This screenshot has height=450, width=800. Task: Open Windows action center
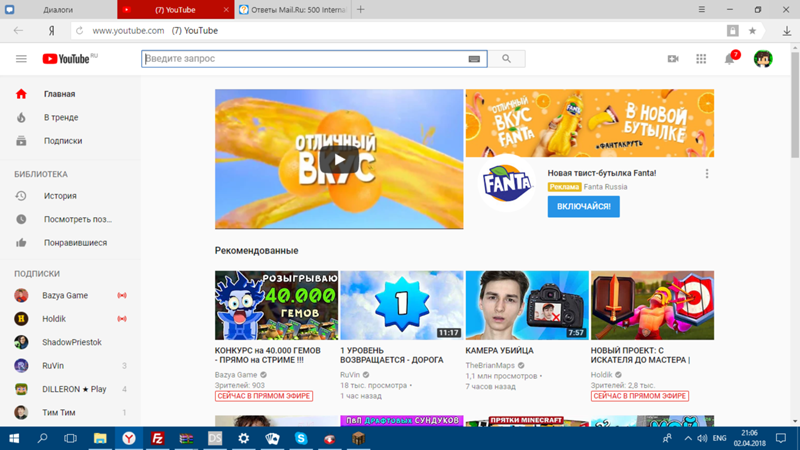781,439
